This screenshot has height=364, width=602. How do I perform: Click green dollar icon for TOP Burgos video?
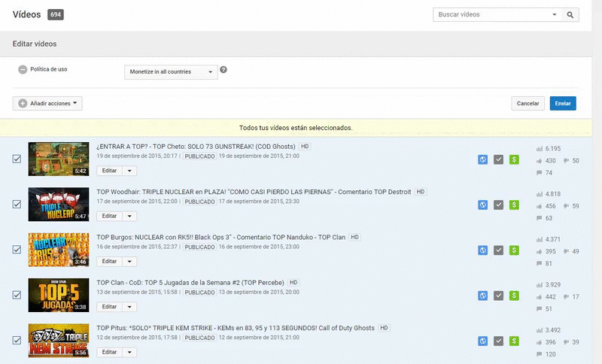[x=514, y=250]
